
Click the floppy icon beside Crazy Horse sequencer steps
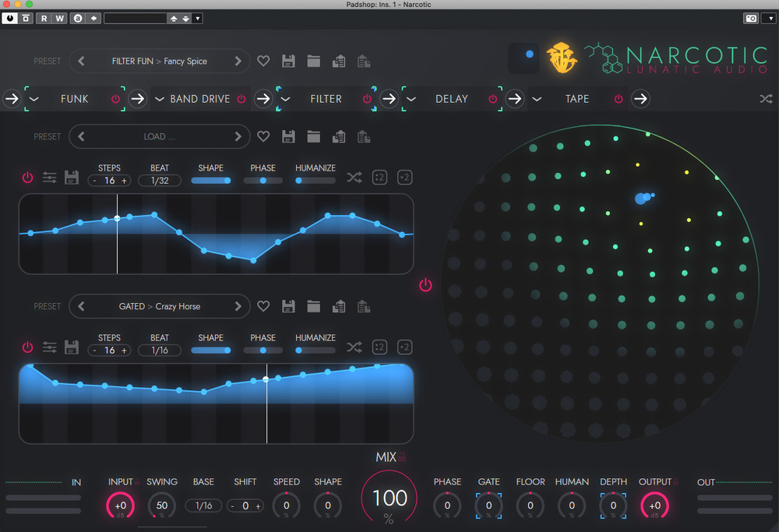[72, 347]
